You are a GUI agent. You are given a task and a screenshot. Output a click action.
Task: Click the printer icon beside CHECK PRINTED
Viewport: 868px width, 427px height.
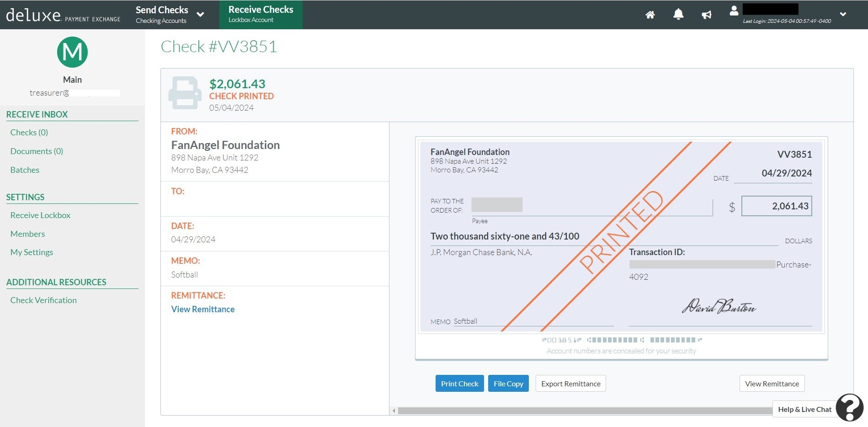click(x=185, y=93)
